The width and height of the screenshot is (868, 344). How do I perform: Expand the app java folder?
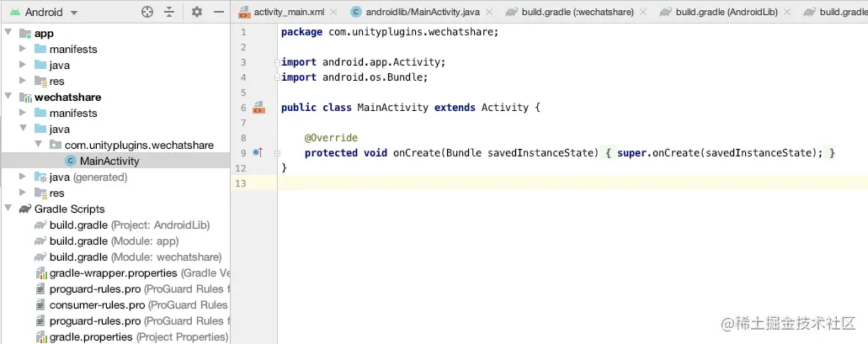click(x=23, y=65)
